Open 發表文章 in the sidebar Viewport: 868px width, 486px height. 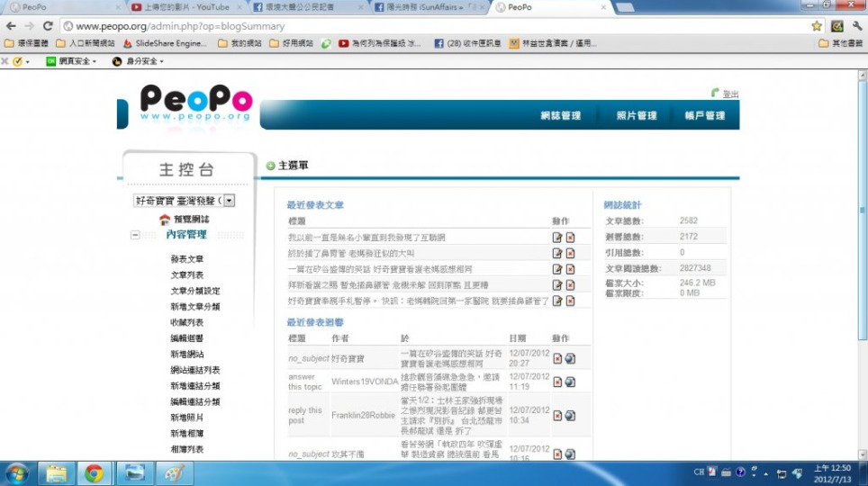pos(186,259)
